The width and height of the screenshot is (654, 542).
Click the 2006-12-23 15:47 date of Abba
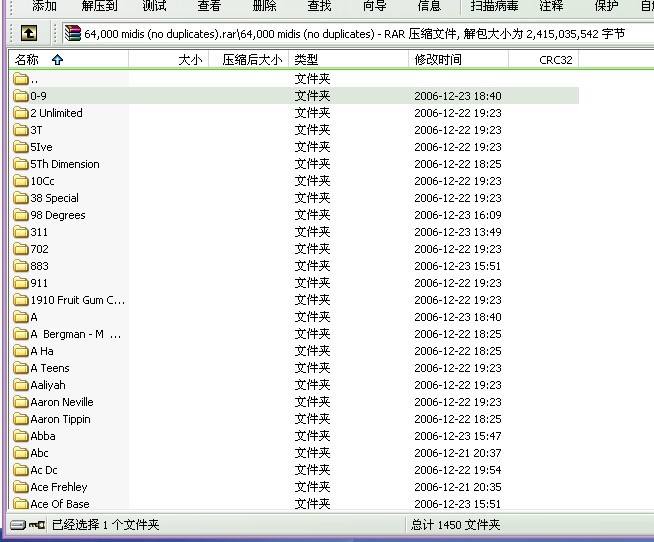click(458, 436)
